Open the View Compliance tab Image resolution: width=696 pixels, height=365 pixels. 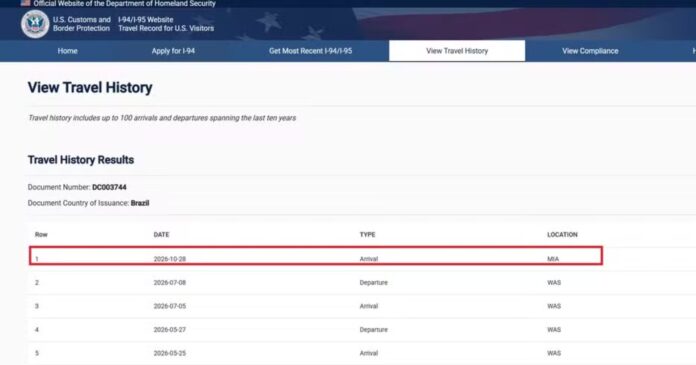pos(590,51)
